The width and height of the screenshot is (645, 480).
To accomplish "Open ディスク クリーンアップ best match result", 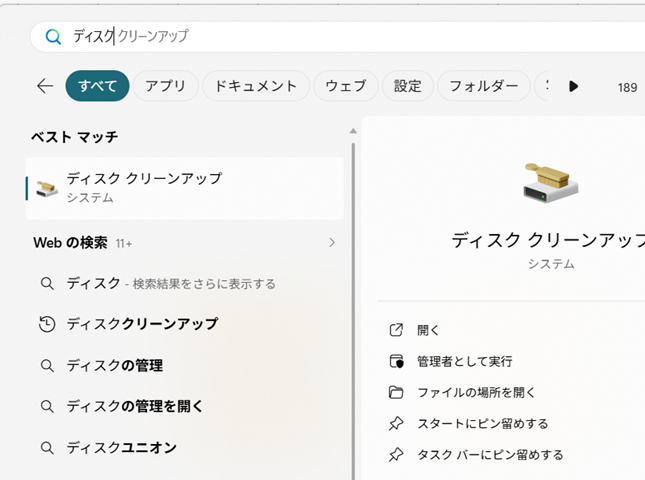I will coord(185,188).
